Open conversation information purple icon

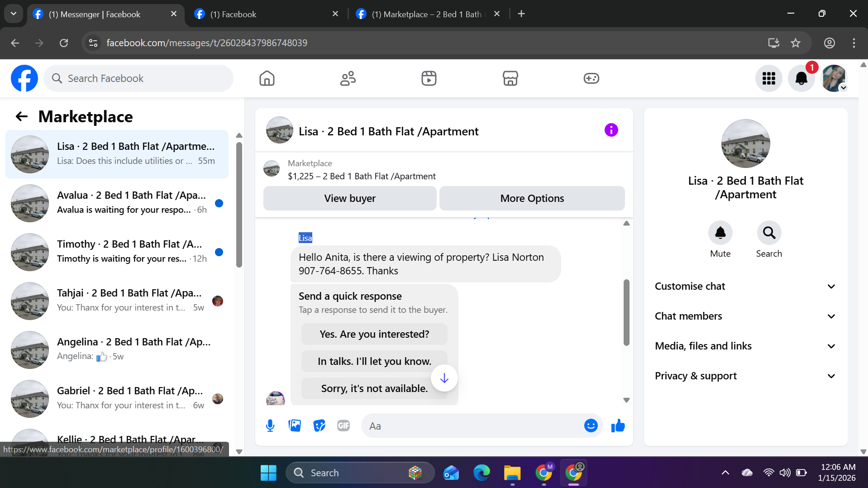click(611, 130)
